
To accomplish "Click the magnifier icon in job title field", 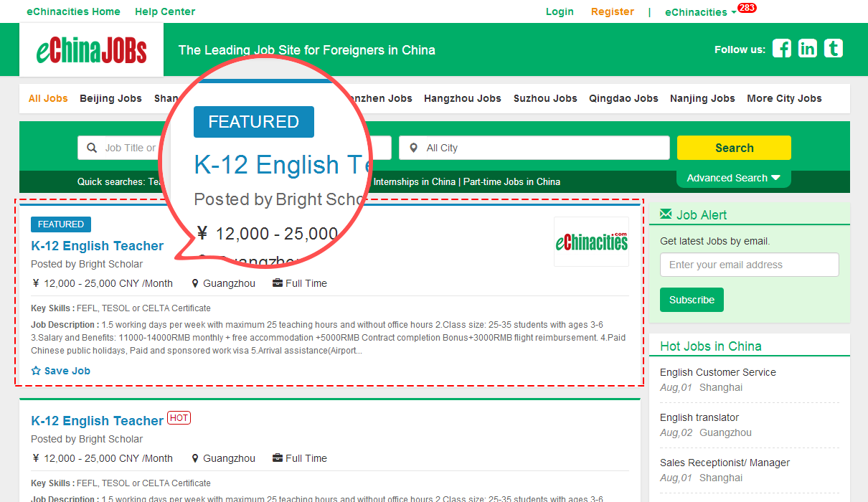I will point(92,148).
